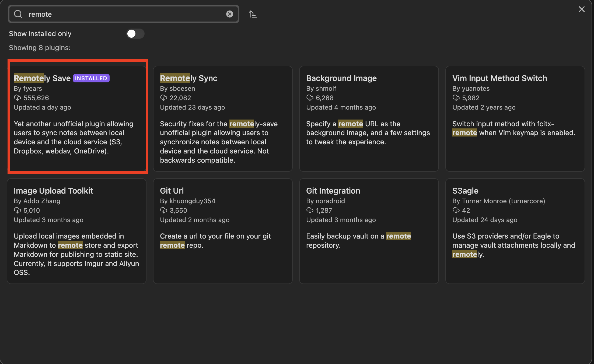The width and height of the screenshot is (594, 364).
Task: Open the Git Url plugin details
Action: point(223,231)
